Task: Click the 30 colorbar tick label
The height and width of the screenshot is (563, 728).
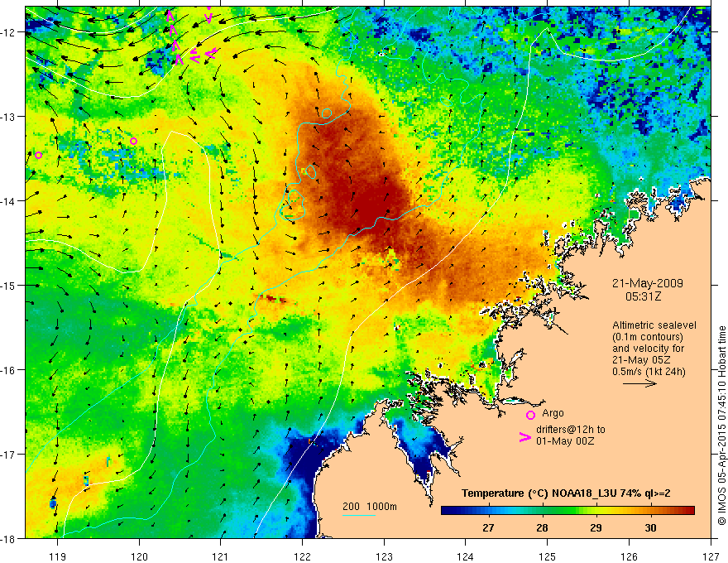Action: pos(650,527)
